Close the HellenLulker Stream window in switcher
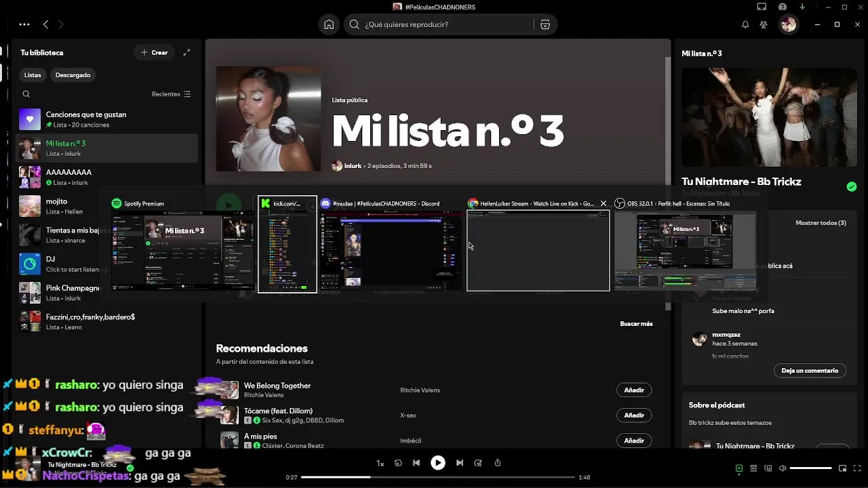868x488 pixels. [603, 203]
